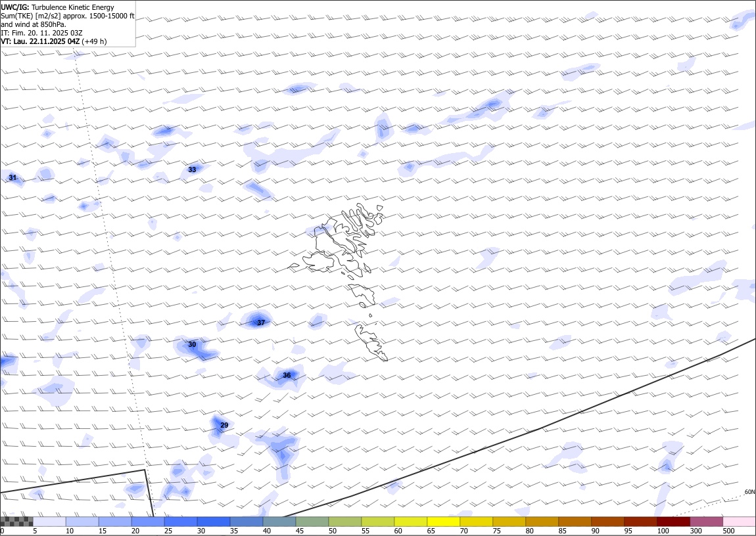Select the 'Sum(TKE) [m2/s2] approx. 1500-15000 ft' line

click(x=68, y=16)
